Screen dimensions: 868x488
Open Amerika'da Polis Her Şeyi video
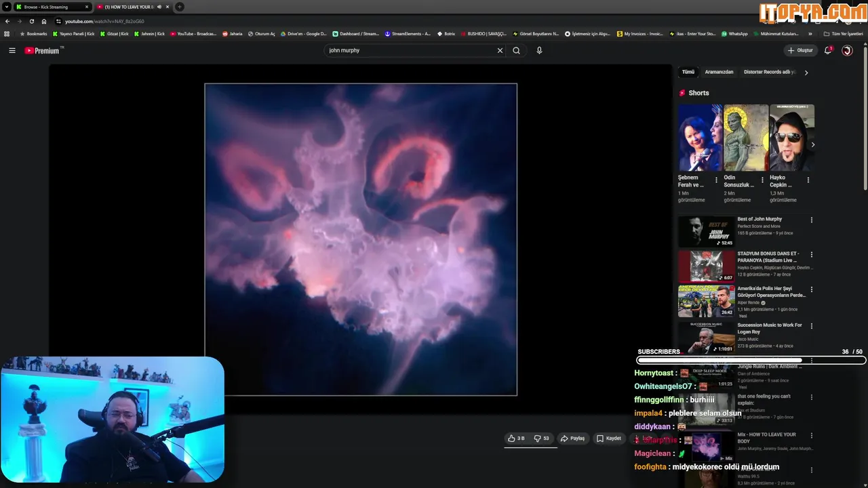pyautogui.click(x=771, y=291)
